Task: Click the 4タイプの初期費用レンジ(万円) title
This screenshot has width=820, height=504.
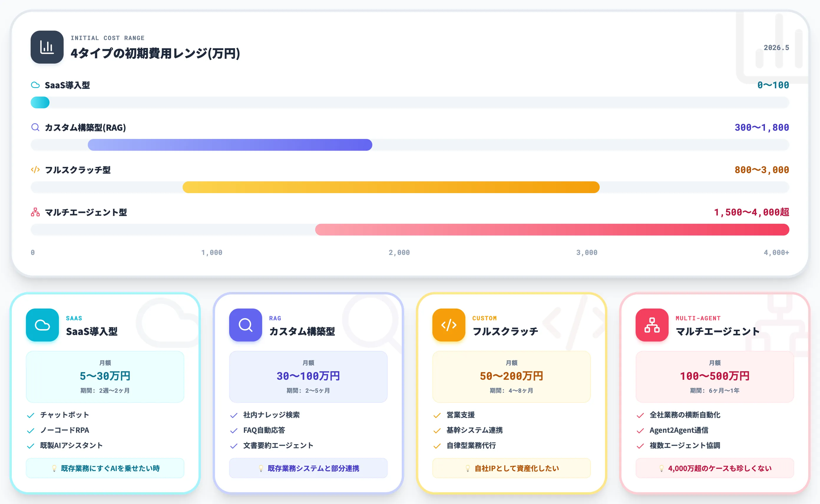Action: pyautogui.click(x=156, y=53)
